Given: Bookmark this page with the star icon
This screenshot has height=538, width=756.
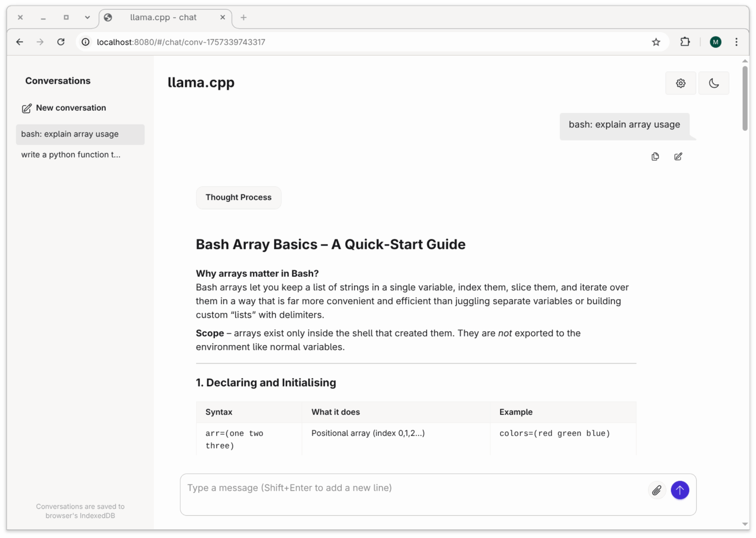Looking at the screenshot, I should pyautogui.click(x=656, y=42).
